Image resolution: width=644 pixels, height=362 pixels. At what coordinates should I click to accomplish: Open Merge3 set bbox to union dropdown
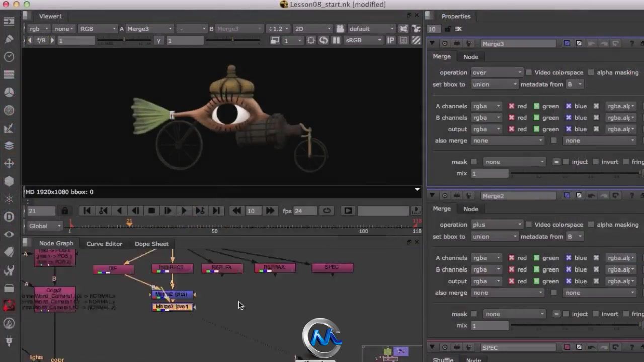[495, 84]
